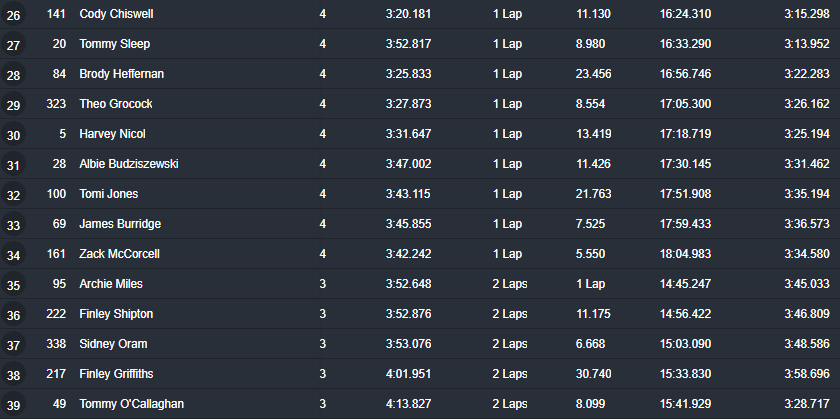The width and height of the screenshot is (840, 419).
Task: Click Tommy O'Callaghan's name
Action: click(131, 404)
